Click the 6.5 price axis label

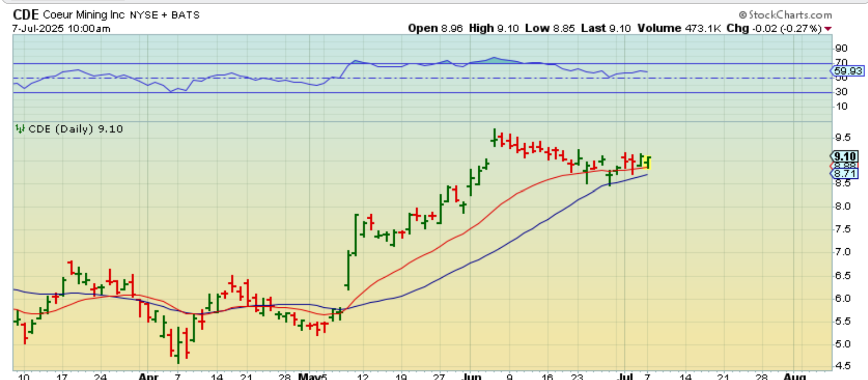[x=843, y=276]
